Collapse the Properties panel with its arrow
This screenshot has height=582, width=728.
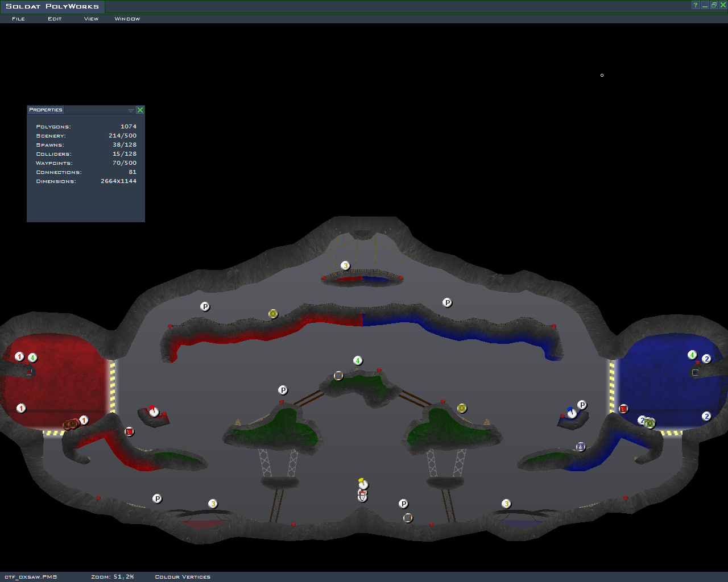point(131,110)
